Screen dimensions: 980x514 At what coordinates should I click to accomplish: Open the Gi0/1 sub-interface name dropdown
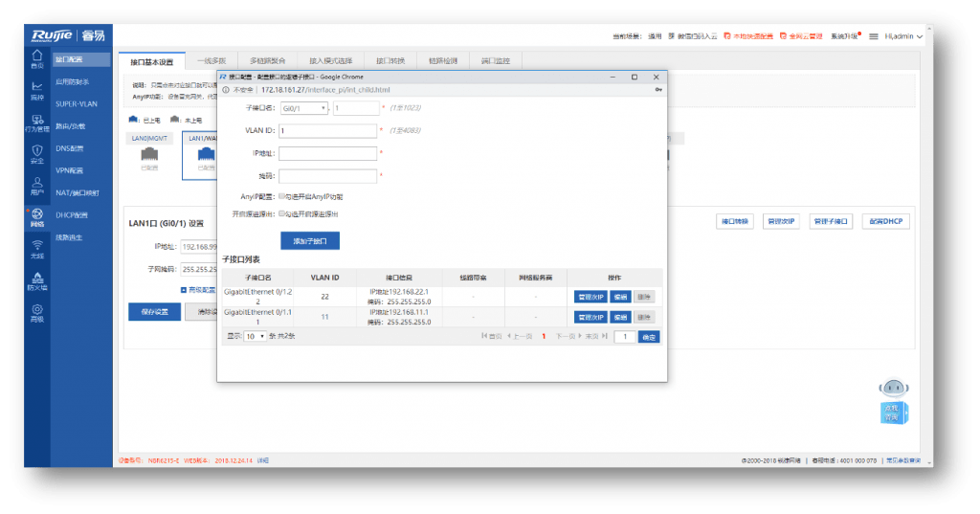[303, 108]
